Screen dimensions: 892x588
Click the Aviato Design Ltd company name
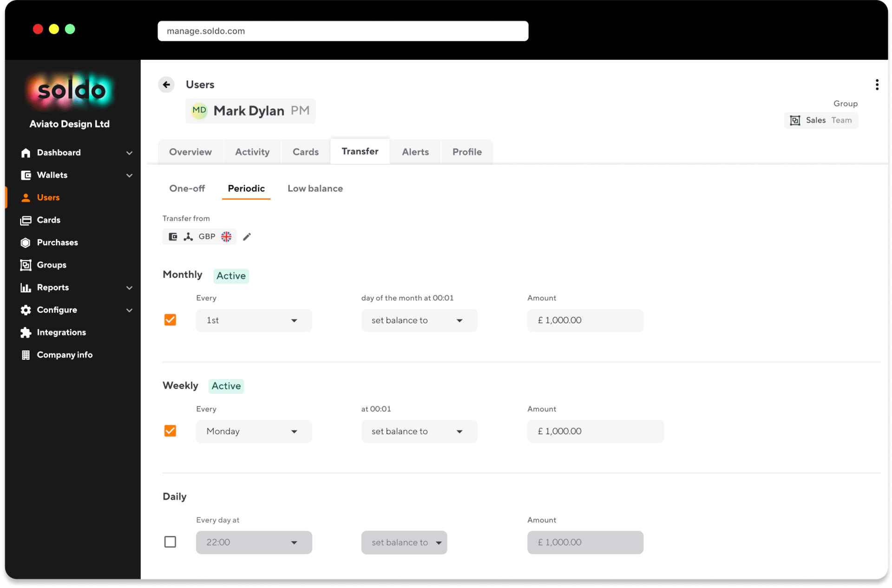[x=70, y=124]
